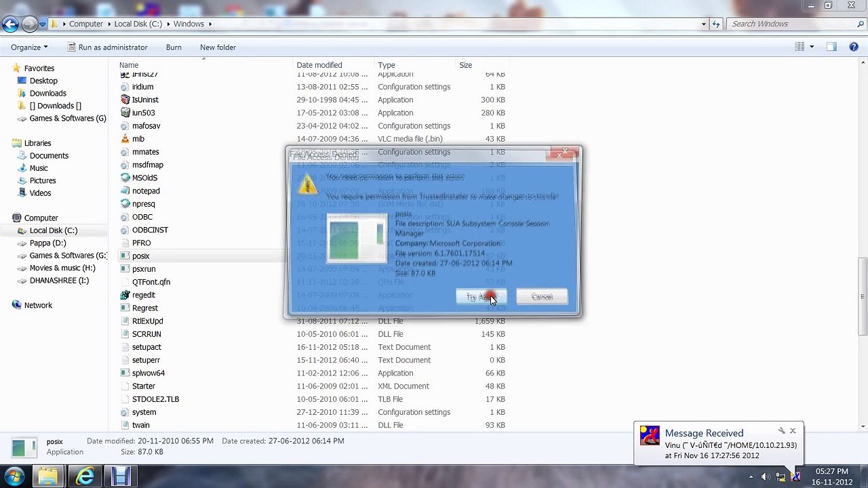The width and height of the screenshot is (868, 488).
Task: Click Run as administrator
Action: point(108,47)
